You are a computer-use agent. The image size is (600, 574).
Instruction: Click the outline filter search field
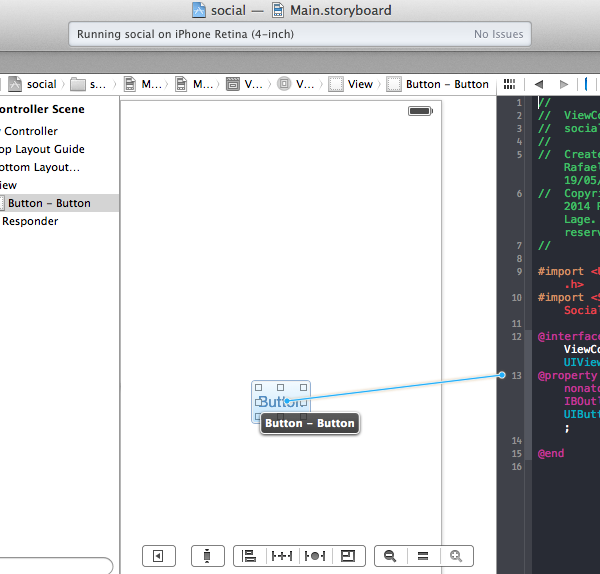[x=55, y=566]
